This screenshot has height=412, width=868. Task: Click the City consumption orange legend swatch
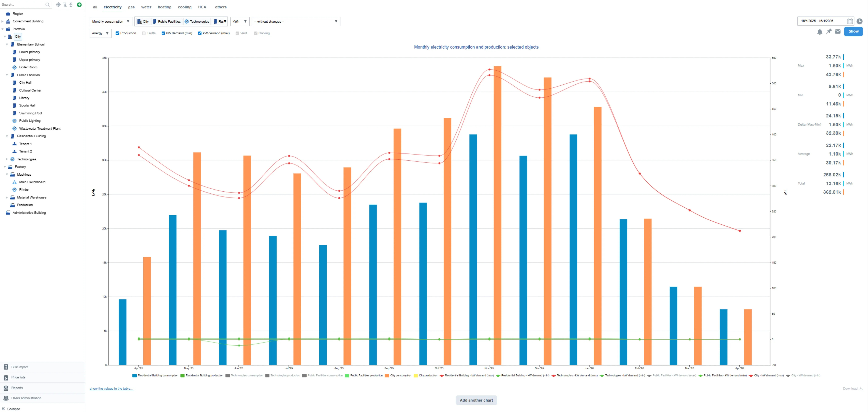387,376
